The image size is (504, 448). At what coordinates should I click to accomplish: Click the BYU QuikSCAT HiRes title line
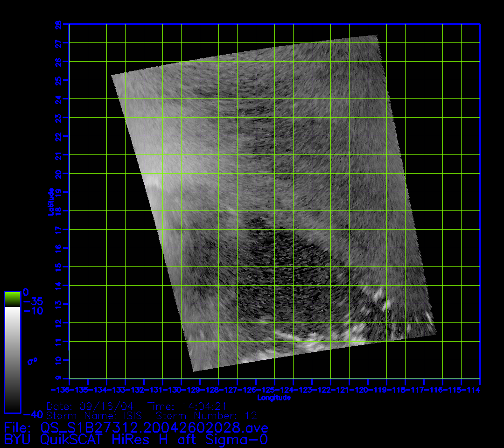135,439
